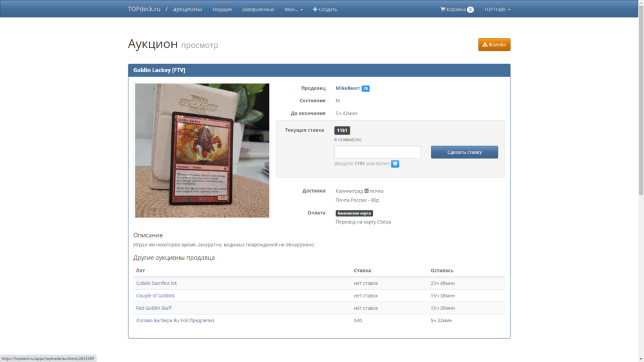Open seller MikeBearr profile link
The width and height of the screenshot is (644, 362).
coord(348,88)
